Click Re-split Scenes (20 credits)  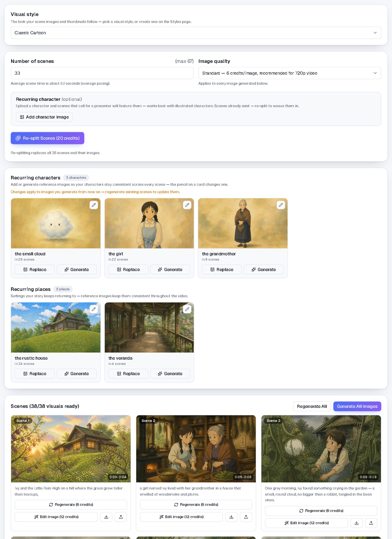tap(48, 138)
